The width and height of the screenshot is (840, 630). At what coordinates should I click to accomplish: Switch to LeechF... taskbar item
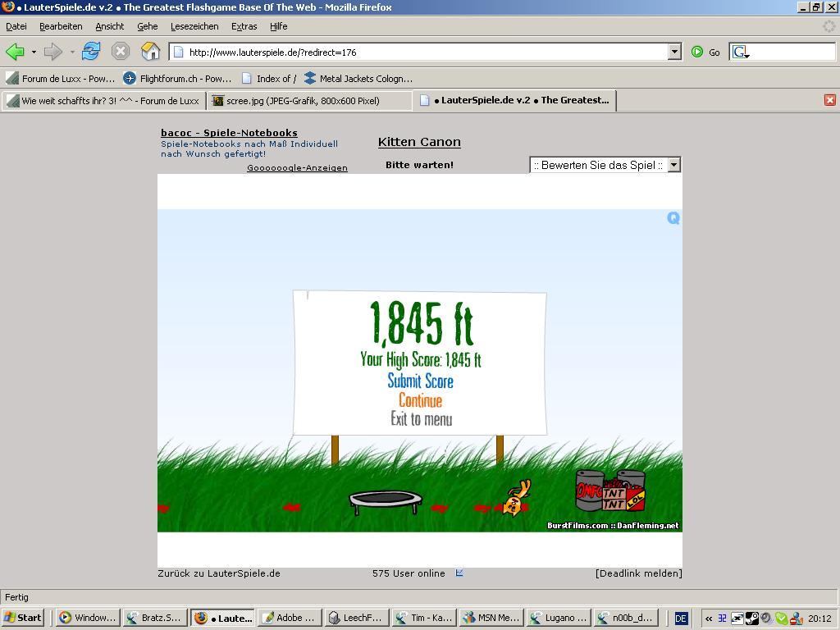click(357, 618)
